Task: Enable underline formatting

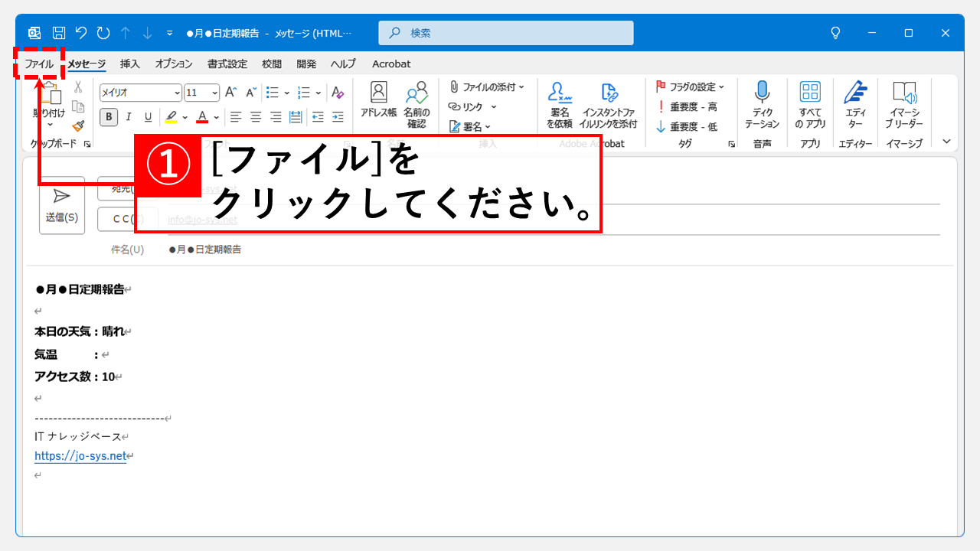Action: pos(147,116)
